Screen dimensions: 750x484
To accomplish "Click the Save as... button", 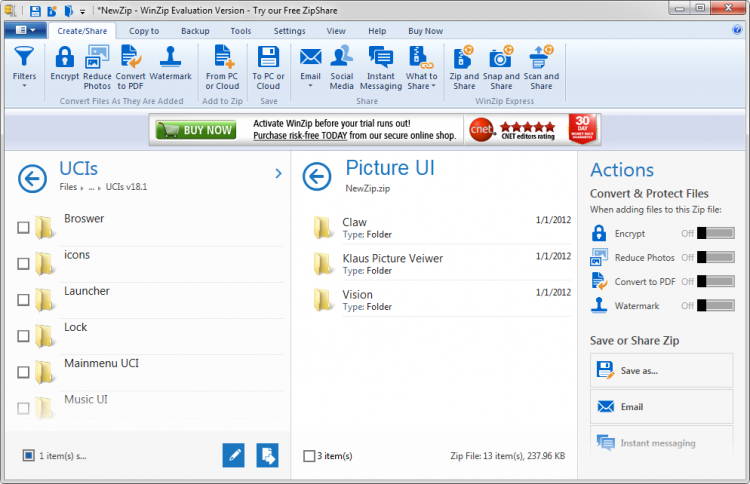I will click(x=661, y=370).
